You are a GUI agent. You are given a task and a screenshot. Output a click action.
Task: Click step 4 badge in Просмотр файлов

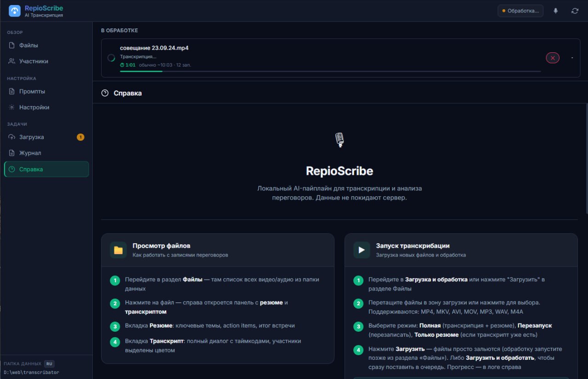[115, 342]
